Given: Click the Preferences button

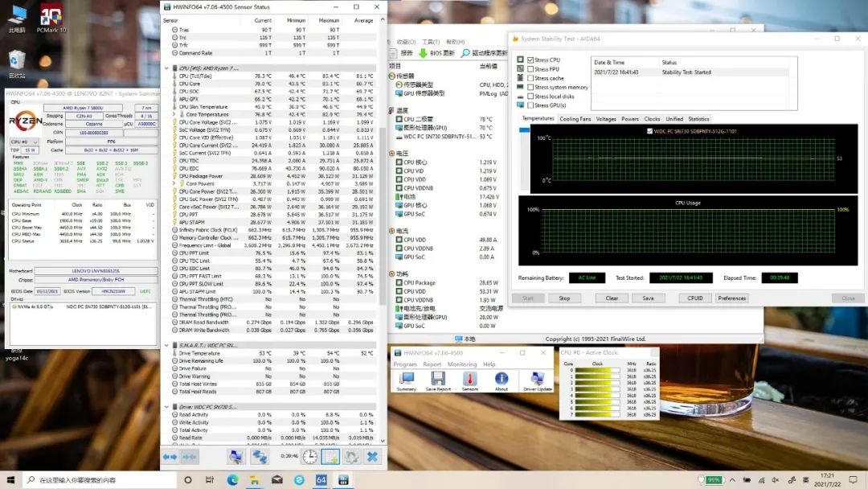Looking at the screenshot, I should (731, 298).
